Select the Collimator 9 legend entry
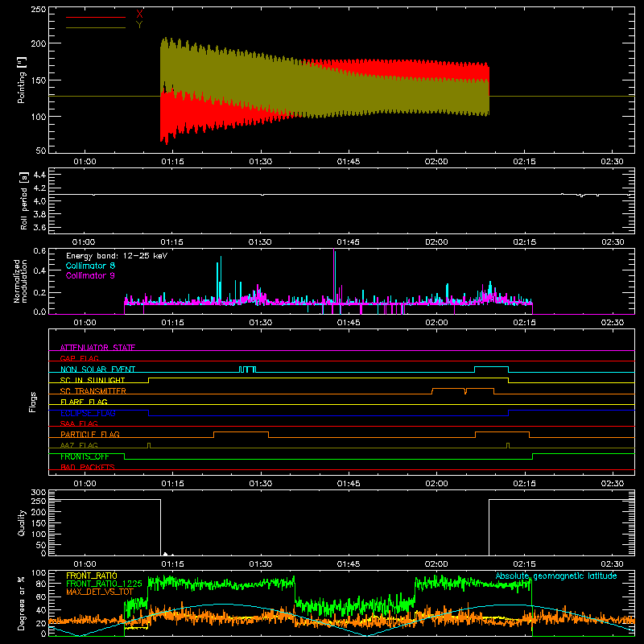This screenshot has width=644, height=644. point(90,275)
